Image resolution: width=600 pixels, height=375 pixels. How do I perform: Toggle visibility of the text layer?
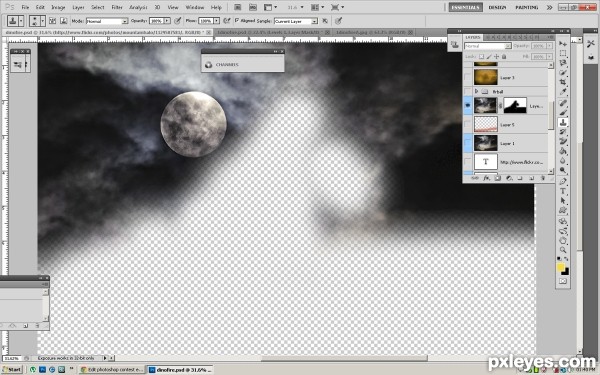pyautogui.click(x=468, y=162)
